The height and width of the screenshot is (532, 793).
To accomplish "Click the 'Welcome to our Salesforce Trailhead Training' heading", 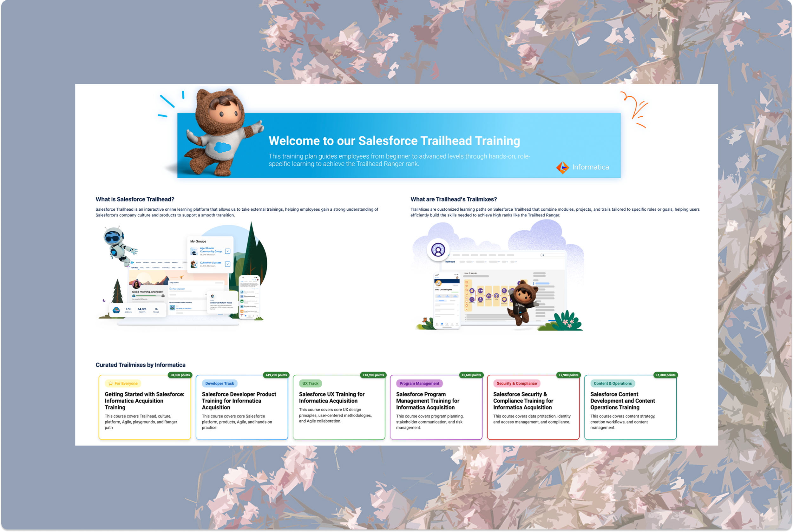I will 394,141.
